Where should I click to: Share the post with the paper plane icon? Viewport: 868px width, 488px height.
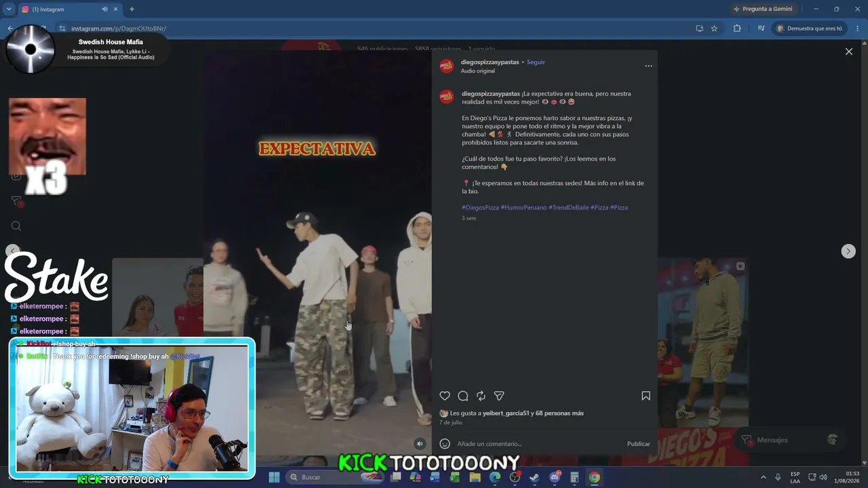(x=499, y=396)
